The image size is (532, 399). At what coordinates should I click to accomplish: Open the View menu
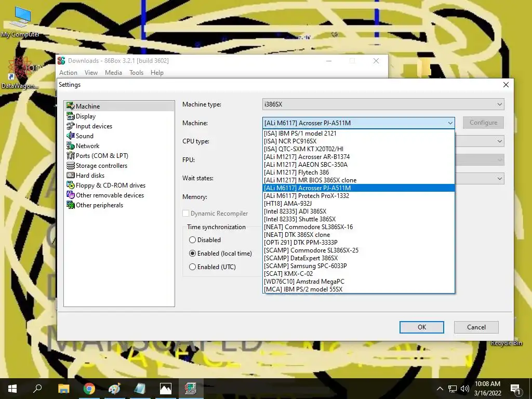pos(91,73)
